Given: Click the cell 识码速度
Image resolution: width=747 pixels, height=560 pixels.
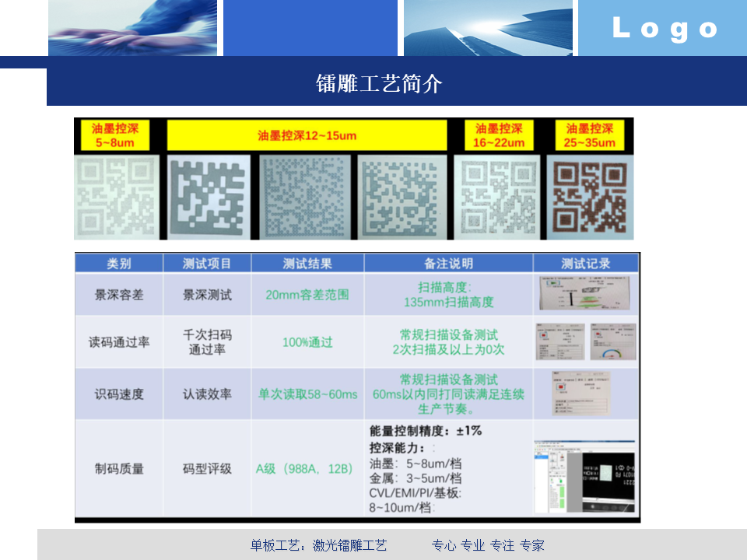Looking at the screenshot, I should pos(118,394).
